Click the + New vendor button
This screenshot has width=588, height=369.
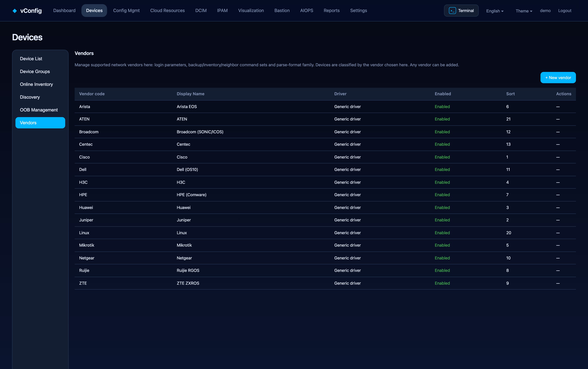[x=558, y=78]
